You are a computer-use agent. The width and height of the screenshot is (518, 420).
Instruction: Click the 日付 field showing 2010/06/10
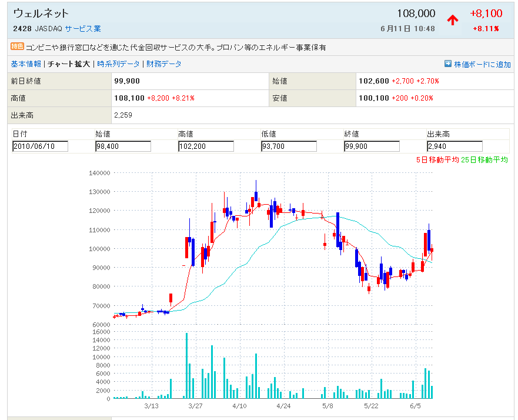41,146
